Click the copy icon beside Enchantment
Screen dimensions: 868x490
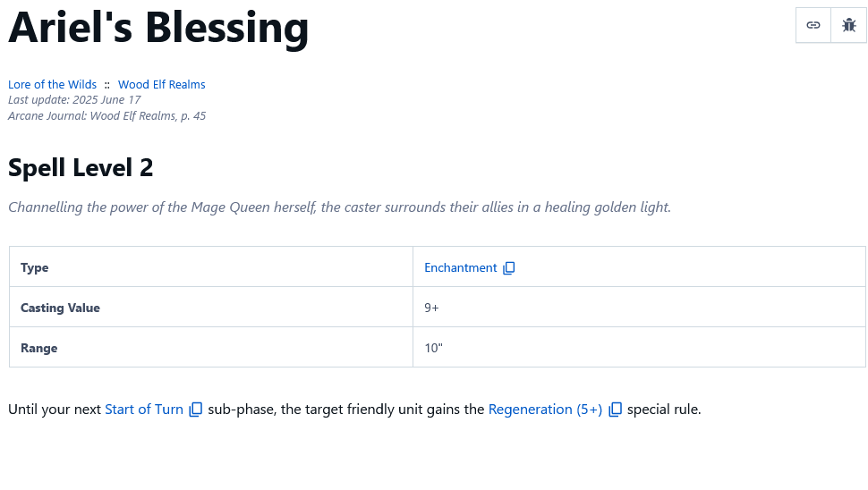pyautogui.click(x=509, y=268)
